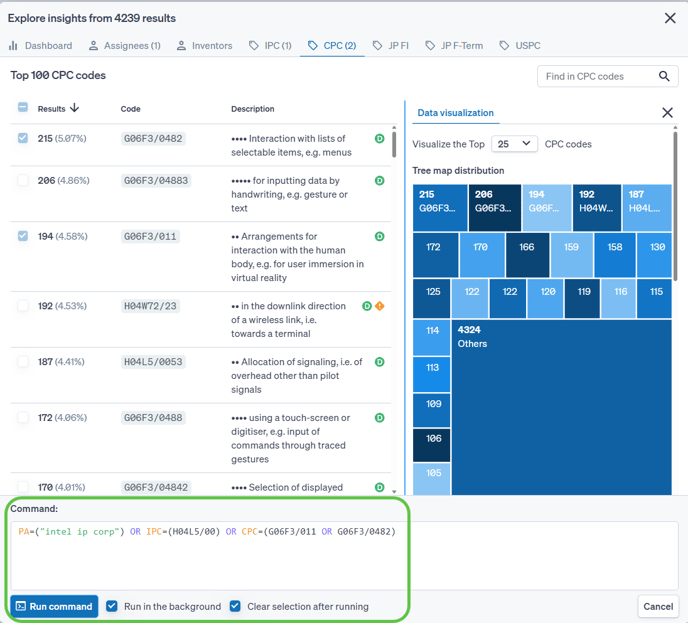Click green D badge for G06F3/0488 row
The width and height of the screenshot is (688, 623).
[x=380, y=418]
